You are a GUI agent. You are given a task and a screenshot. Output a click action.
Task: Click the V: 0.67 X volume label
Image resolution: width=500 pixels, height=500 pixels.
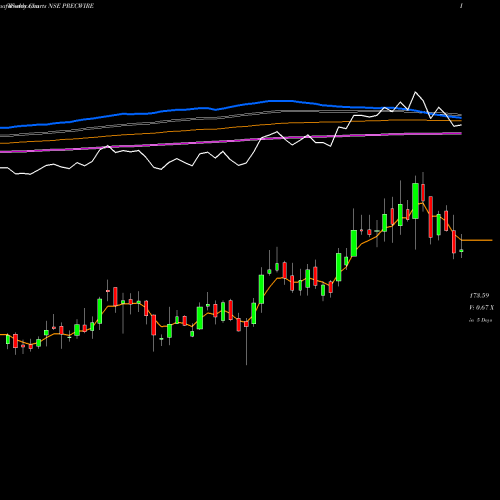(481, 308)
